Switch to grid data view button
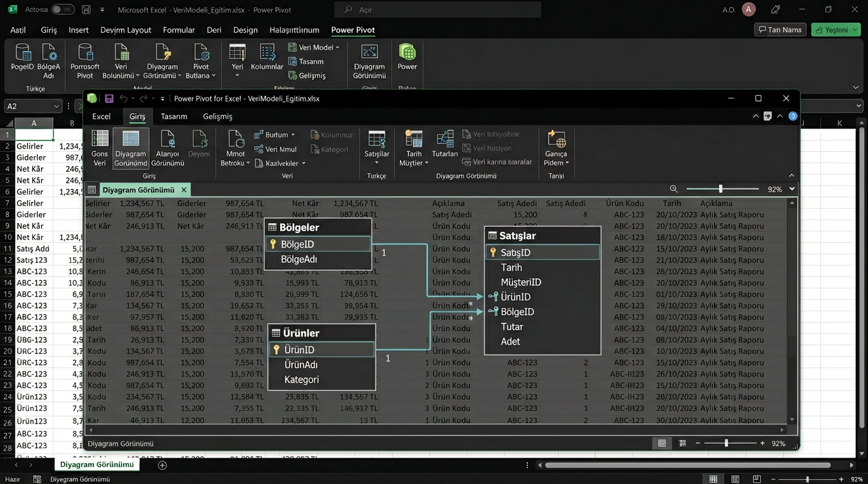 pos(662,444)
